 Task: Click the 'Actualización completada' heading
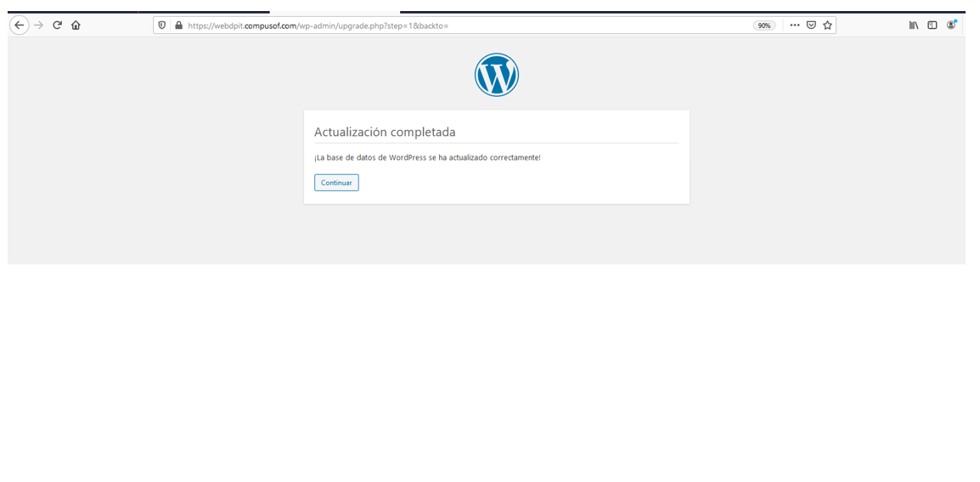(385, 132)
